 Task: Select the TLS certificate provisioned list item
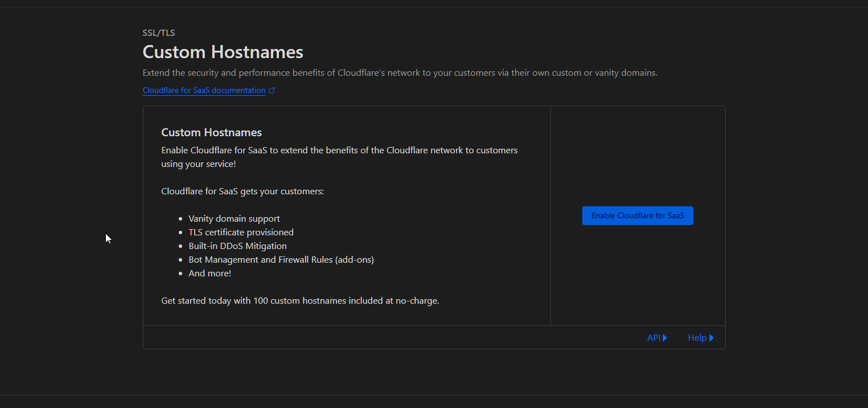[x=241, y=232]
